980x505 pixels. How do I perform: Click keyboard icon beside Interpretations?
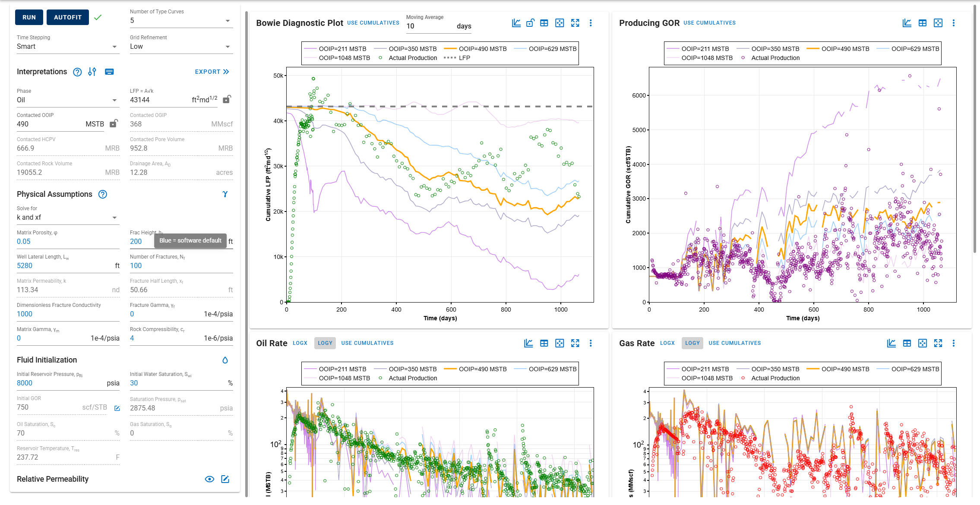coord(109,72)
